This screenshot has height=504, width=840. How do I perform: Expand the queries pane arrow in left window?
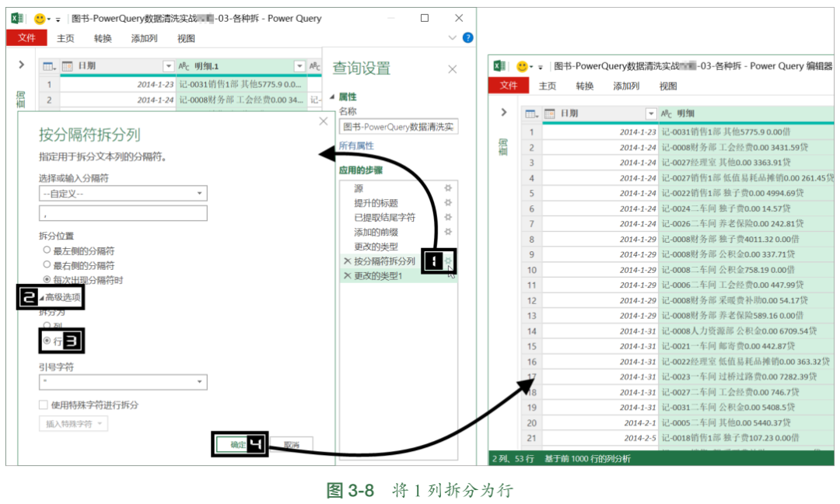click(22, 65)
